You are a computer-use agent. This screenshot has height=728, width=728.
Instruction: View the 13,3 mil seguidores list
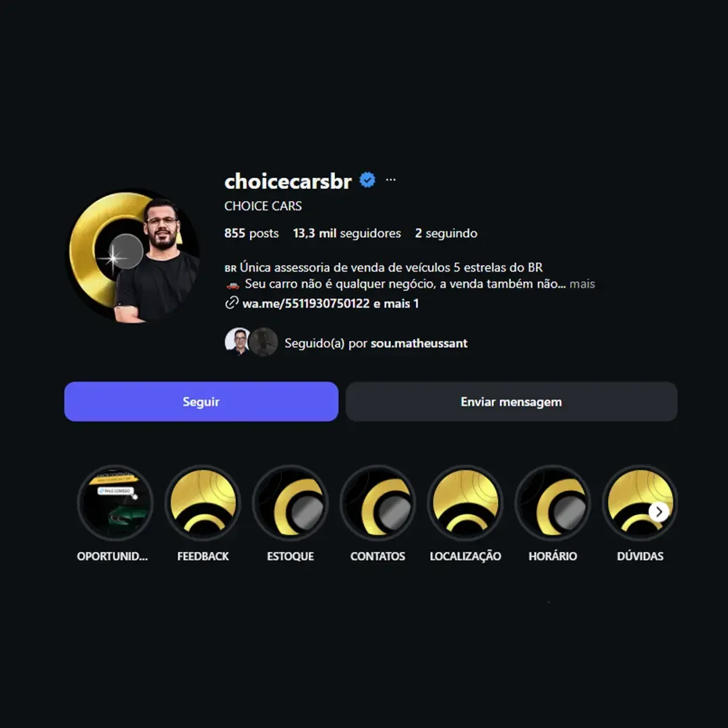347,233
